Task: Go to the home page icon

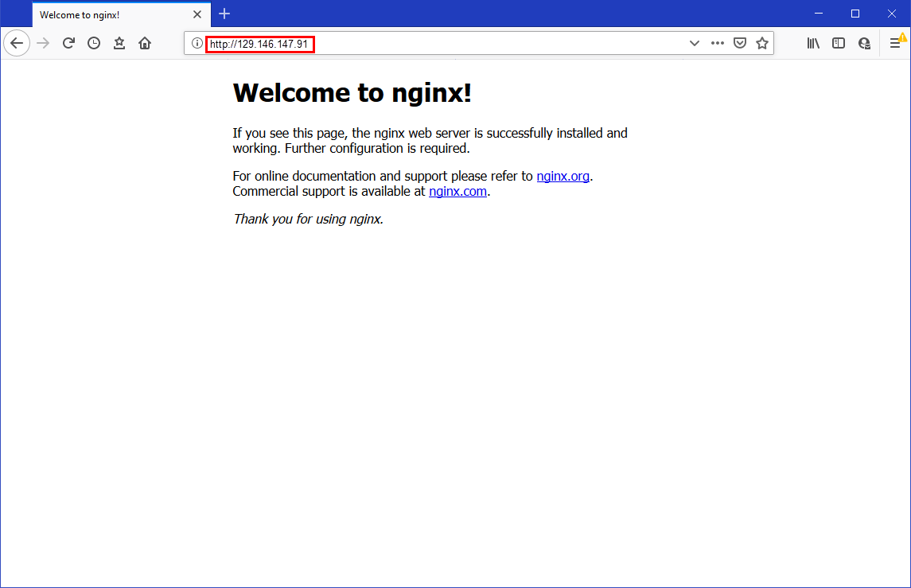Action: point(145,43)
